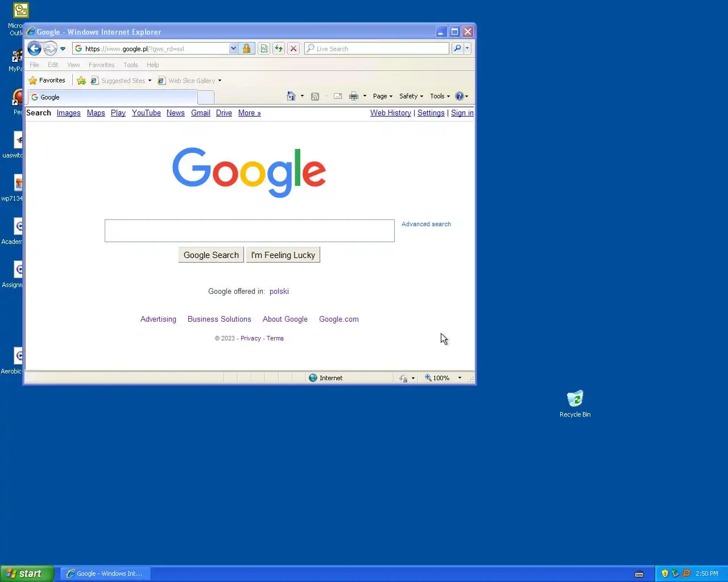Click the zoom level 100% magnifier

(x=428, y=378)
